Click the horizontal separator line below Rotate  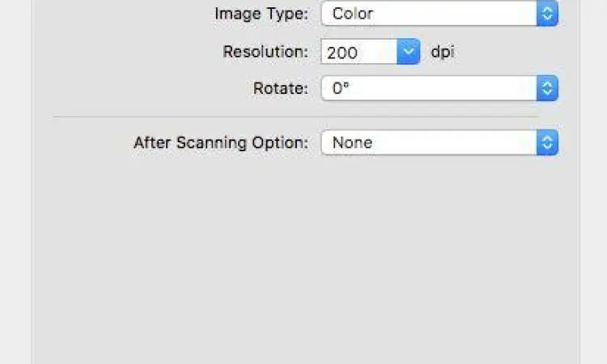pos(295,116)
